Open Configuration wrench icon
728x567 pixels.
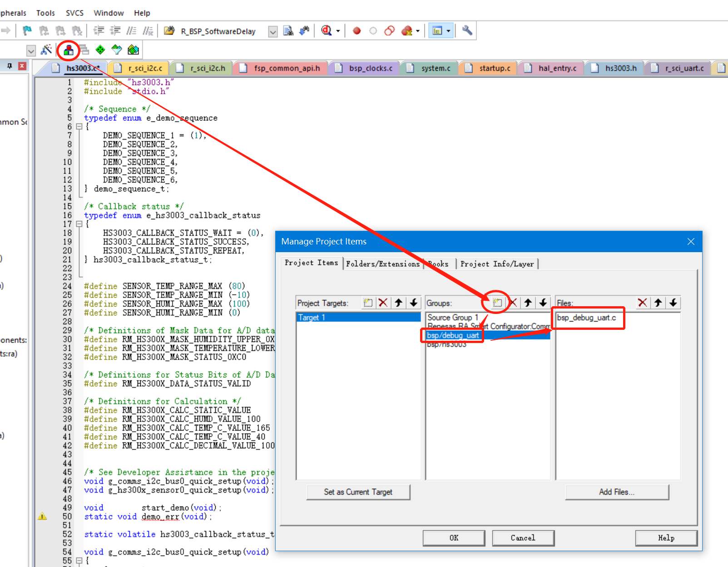click(467, 30)
